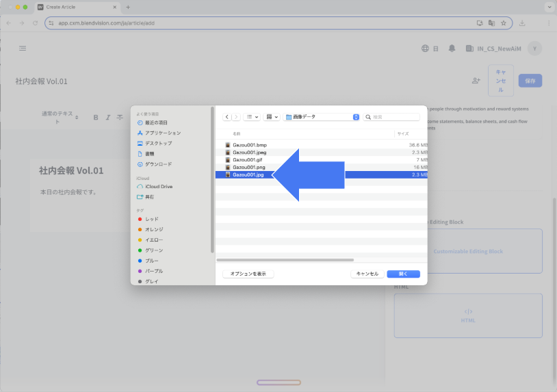Click the back chevron in file dialog
This screenshot has height=392, width=557.
(227, 117)
